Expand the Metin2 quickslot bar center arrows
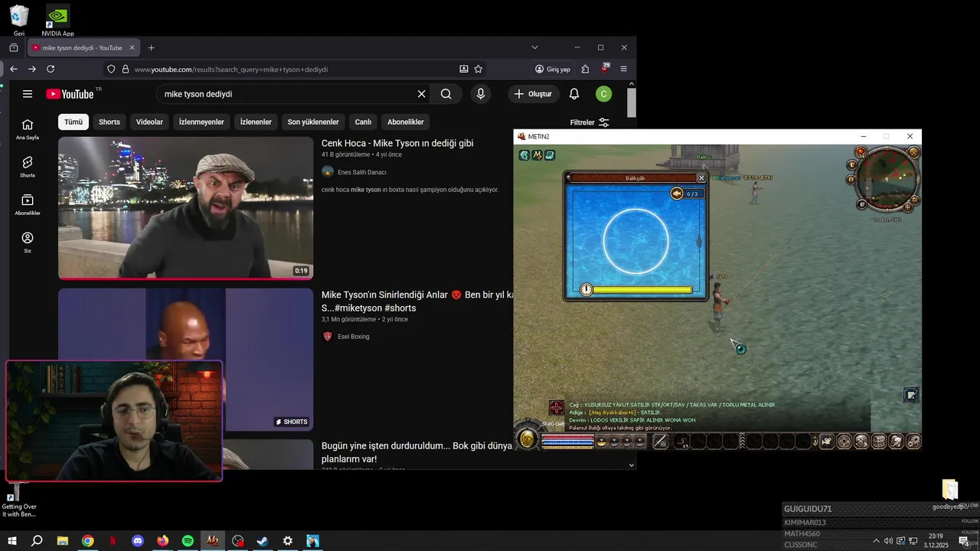Image resolution: width=980 pixels, height=551 pixels. (743, 442)
